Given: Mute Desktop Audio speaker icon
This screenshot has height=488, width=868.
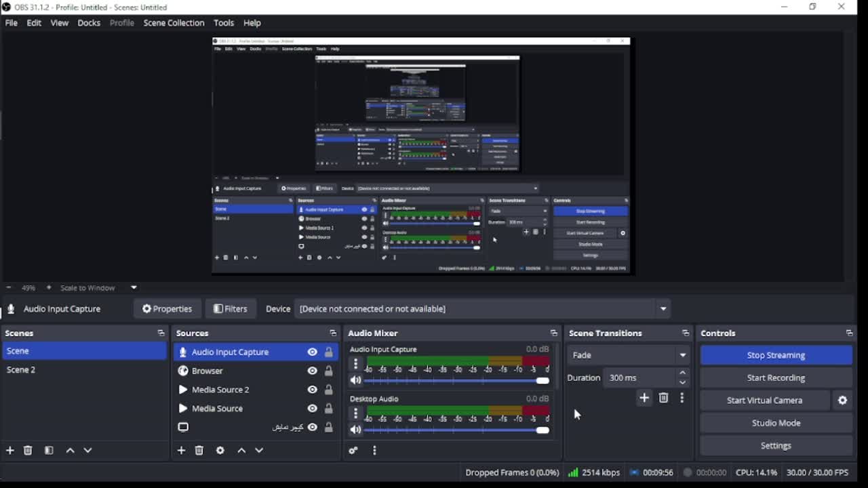Looking at the screenshot, I should pos(355,430).
